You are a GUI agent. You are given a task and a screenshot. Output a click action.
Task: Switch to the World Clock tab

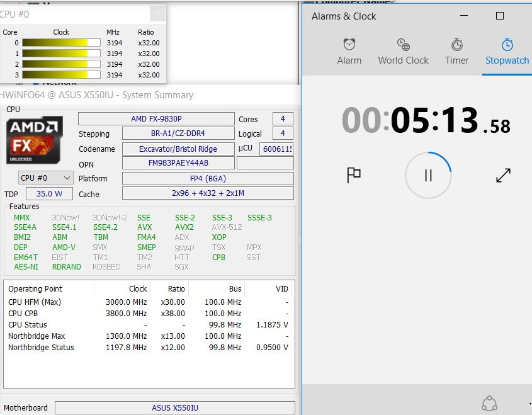click(403, 52)
